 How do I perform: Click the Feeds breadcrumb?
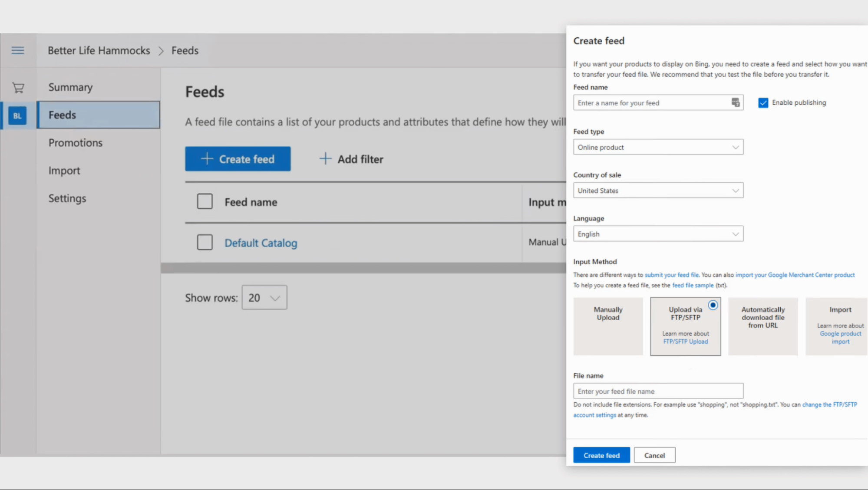[x=185, y=50]
